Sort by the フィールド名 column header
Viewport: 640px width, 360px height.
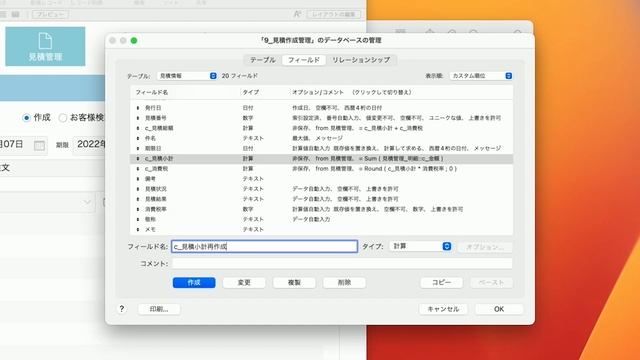[x=152, y=92]
